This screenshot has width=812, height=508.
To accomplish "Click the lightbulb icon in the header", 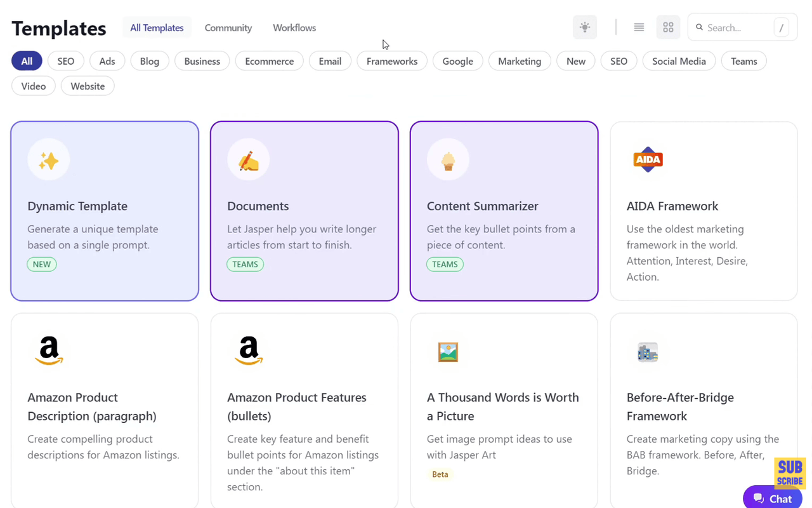I will tap(584, 27).
